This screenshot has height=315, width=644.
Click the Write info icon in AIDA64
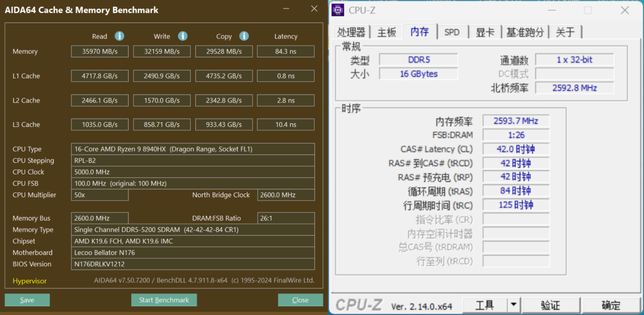click(x=183, y=36)
